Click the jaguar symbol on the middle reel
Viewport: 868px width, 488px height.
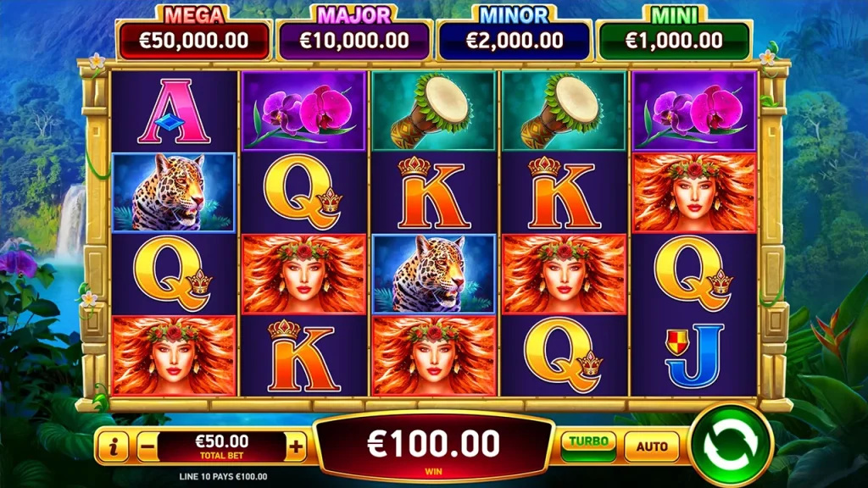(x=433, y=274)
